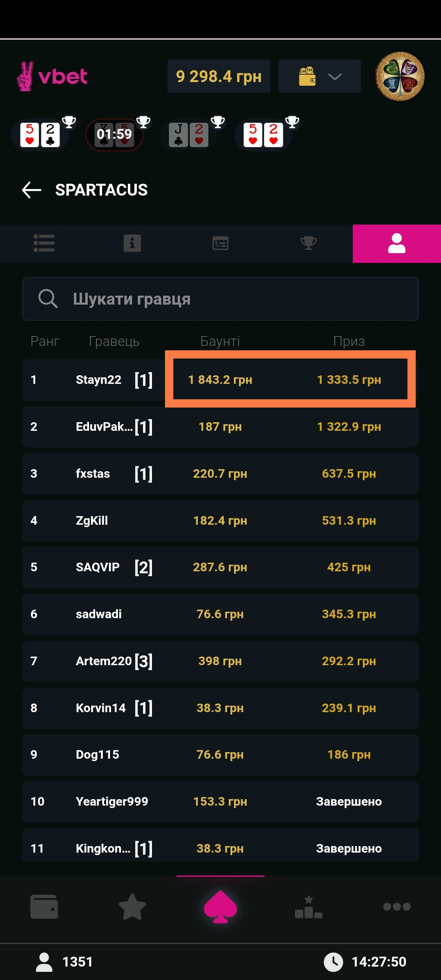This screenshot has width=441, height=980.
Task: Open the three-dots more menu
Action: pos(396,907)
